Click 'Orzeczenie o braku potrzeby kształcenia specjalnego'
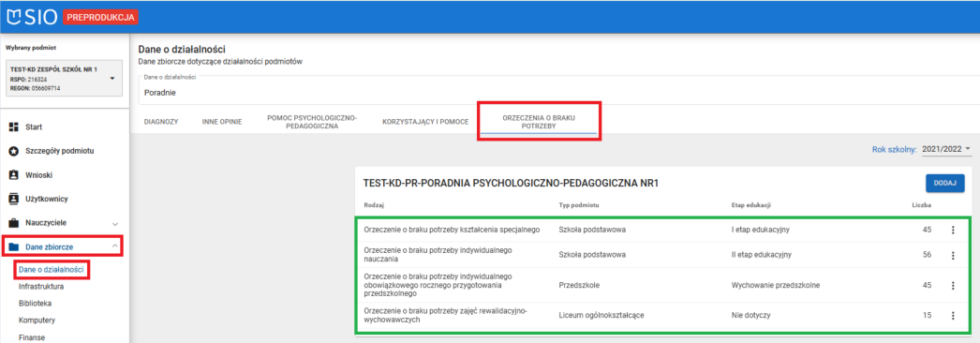The width and height of the screenshot is (980, 343). (452, 230)
